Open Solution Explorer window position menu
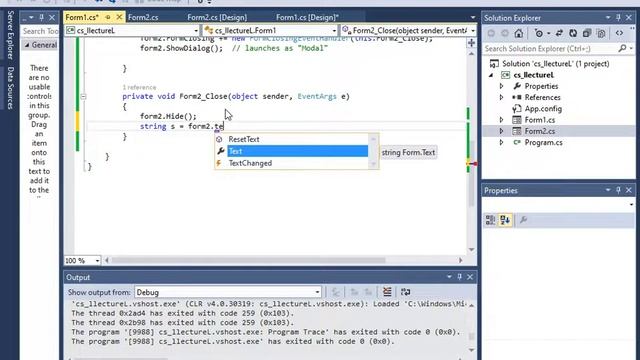The image size is (640, 360). click(x=608, y=18)
